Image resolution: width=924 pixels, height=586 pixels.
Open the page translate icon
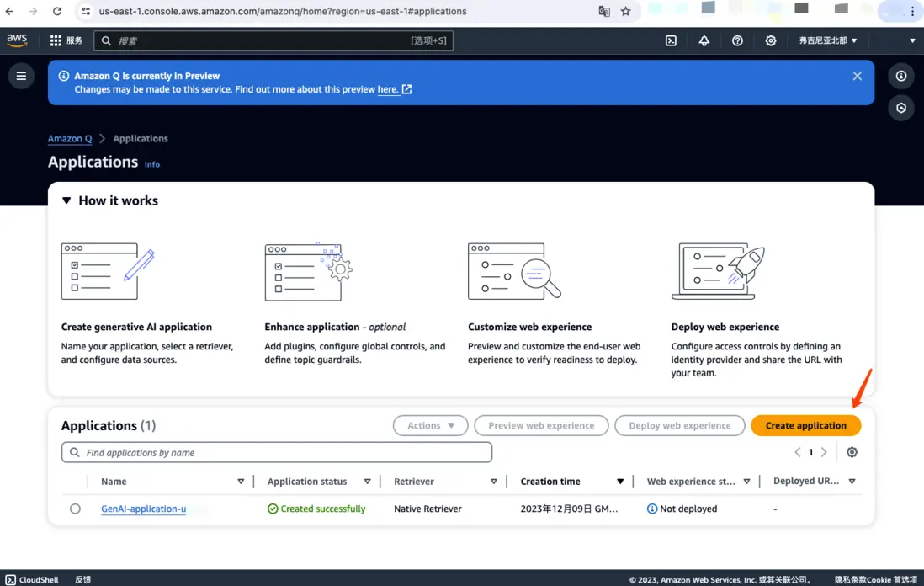click(x=604, y=11)
